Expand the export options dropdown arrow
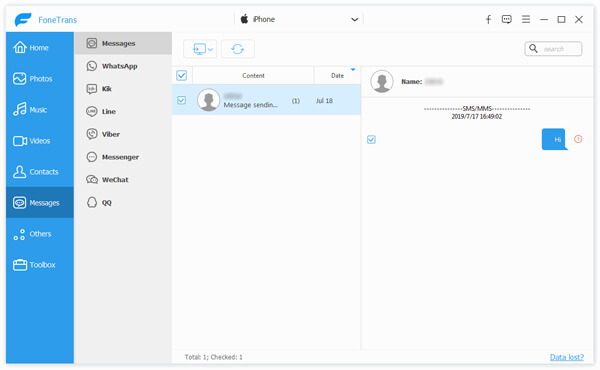Image resolution: width=600 pixels, height=370 pixels. click(x=210, y=49)
